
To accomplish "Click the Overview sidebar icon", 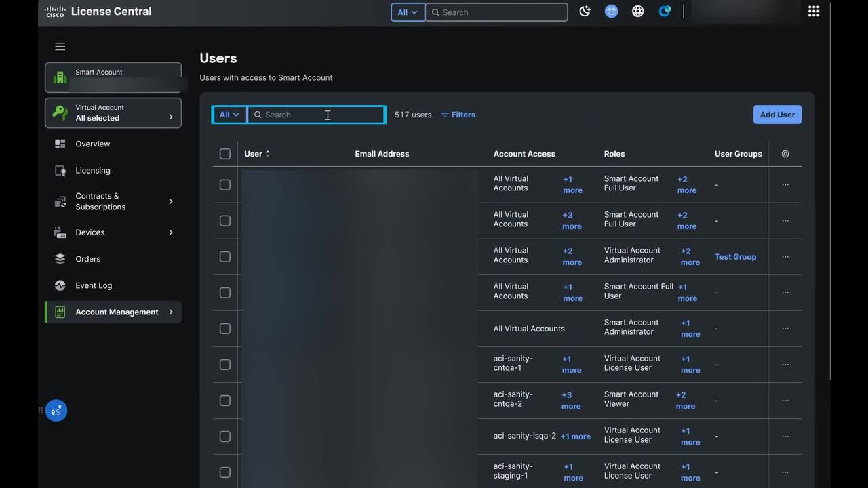I will 60,144.
